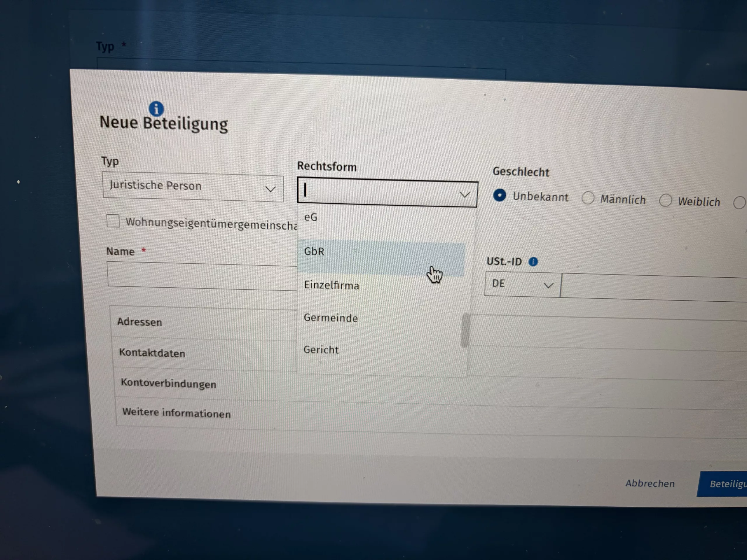Click info icon above Neue Beteiligung title

pyautogui.click(x=156, y=109)
